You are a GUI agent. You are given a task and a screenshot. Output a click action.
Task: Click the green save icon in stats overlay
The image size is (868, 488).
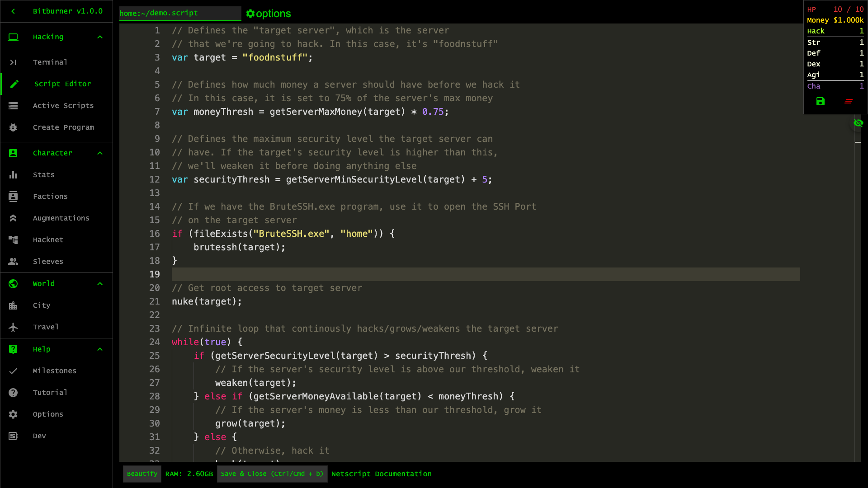click(820, 102)
